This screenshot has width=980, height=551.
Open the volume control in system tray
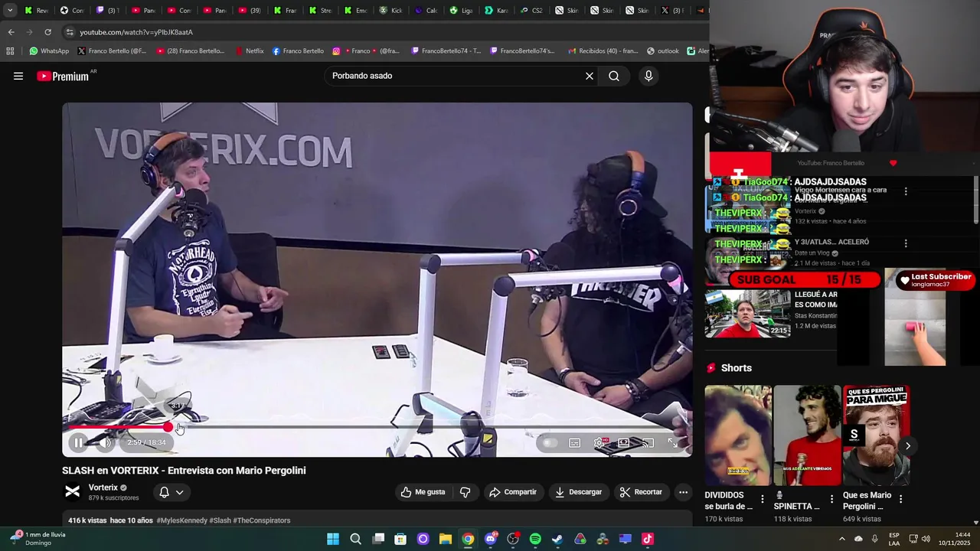[926, 539]
